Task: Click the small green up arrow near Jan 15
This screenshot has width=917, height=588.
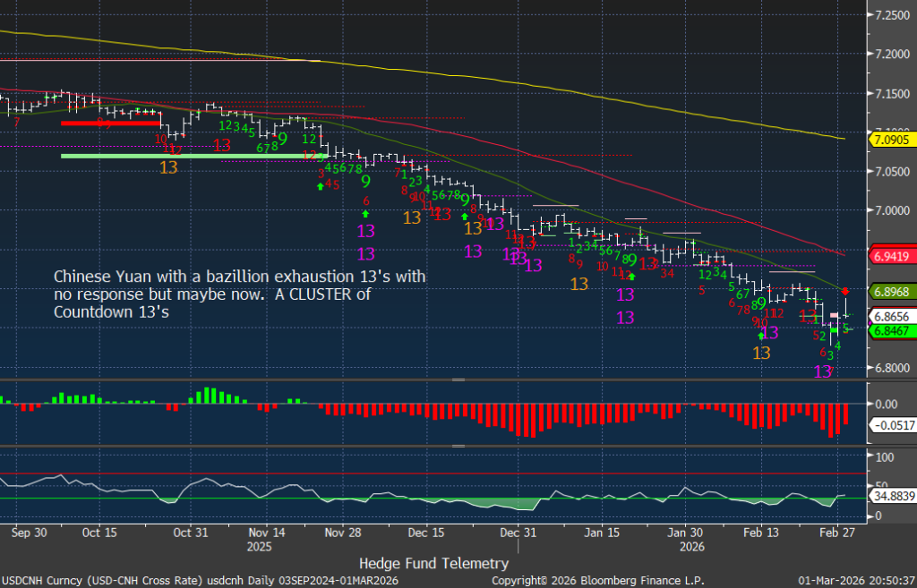Action: point(631,277)
